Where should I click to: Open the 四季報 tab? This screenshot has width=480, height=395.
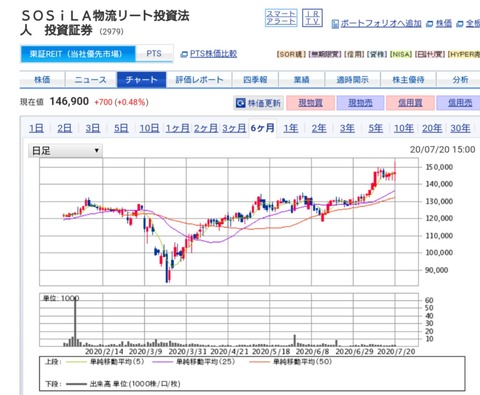point(255,80)
